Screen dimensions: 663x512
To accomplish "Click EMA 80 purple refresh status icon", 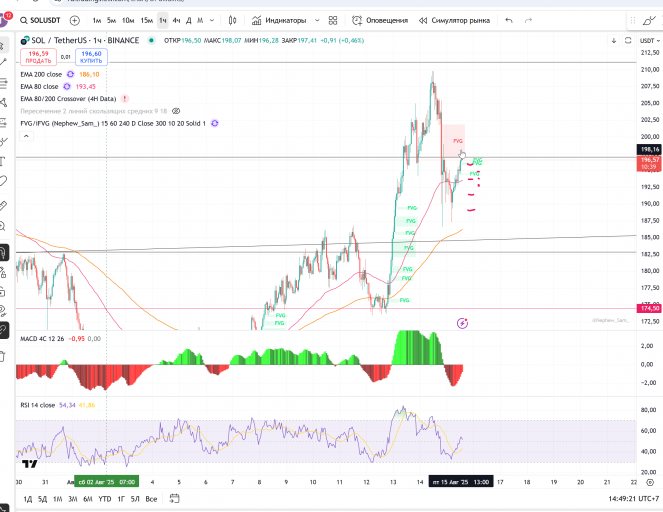I will point(67,87).
